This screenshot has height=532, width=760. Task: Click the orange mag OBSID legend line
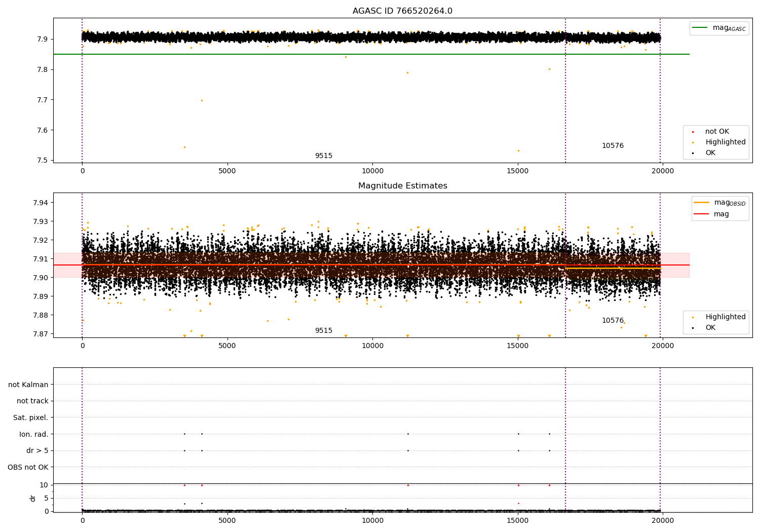pos(702,203)
